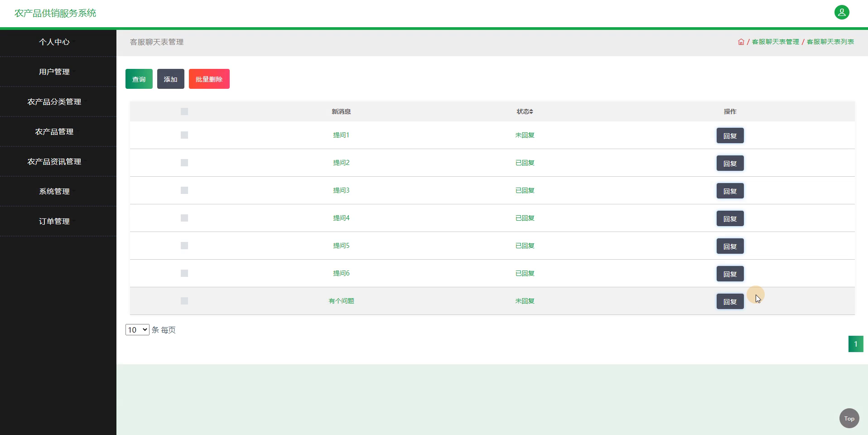
Task: Select the 提问3 message cell
Action: pyautogui.click(x=341, y=190)
